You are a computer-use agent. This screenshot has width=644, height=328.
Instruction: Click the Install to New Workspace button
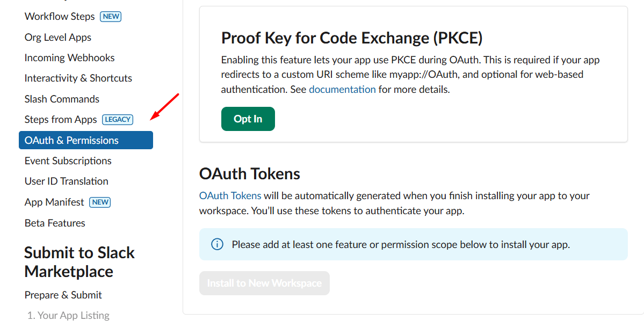[264, 283]
